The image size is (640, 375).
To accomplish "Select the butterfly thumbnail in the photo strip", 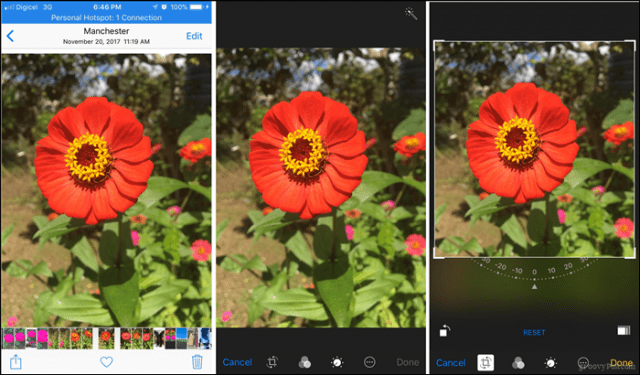I will [159, 338].
